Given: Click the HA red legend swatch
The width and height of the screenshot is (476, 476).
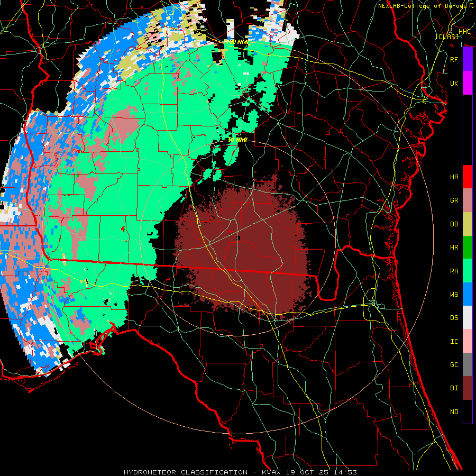Looking at the screenshot, I should [467, 177].
